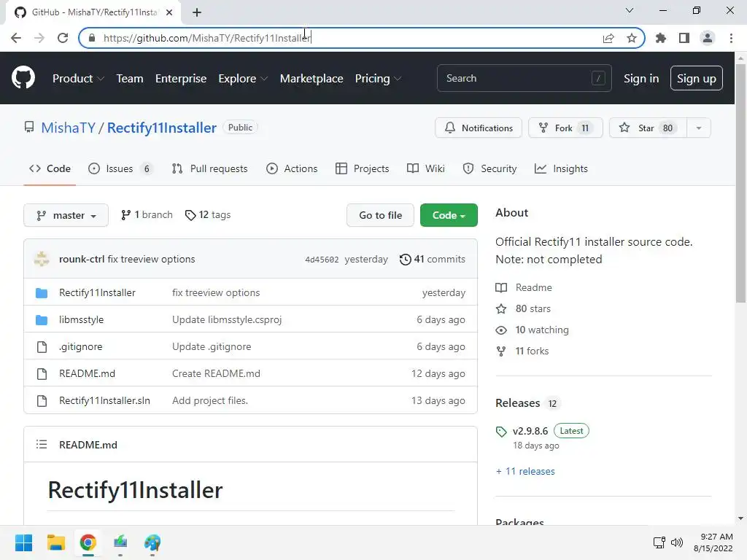
Task: Click the libmsstyle folder icon
Action: (42, 320)
